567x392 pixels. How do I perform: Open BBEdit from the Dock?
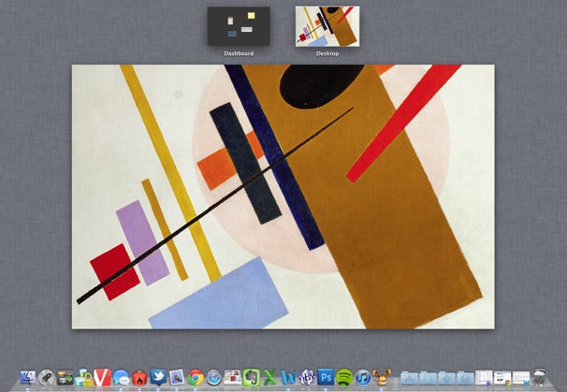[x=307, y=378]
